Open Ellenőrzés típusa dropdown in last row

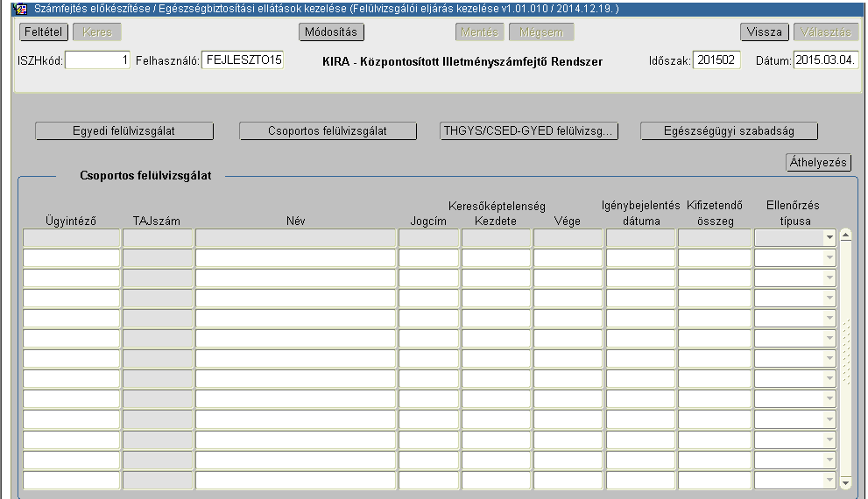[829, 481]
